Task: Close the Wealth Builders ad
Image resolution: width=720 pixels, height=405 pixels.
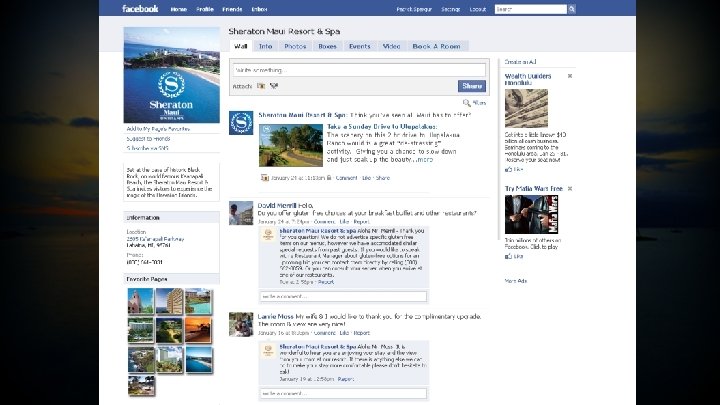Action: coord(570,76)
